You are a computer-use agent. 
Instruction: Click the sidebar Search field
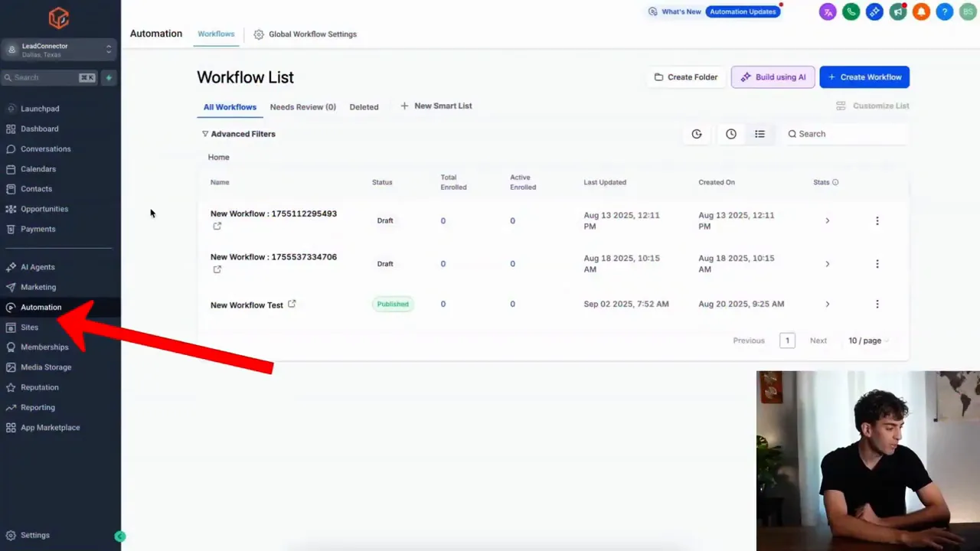pos(50,77)
